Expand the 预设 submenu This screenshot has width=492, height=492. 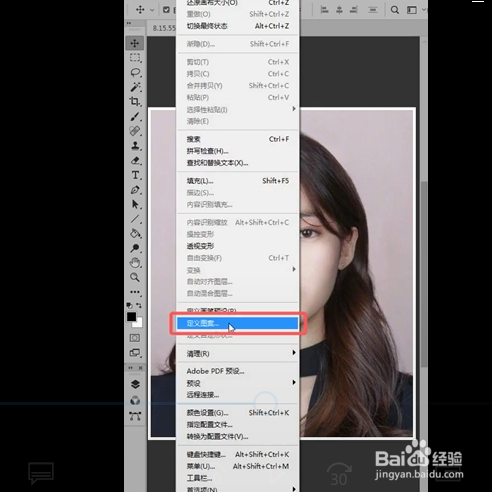point(237,383)
